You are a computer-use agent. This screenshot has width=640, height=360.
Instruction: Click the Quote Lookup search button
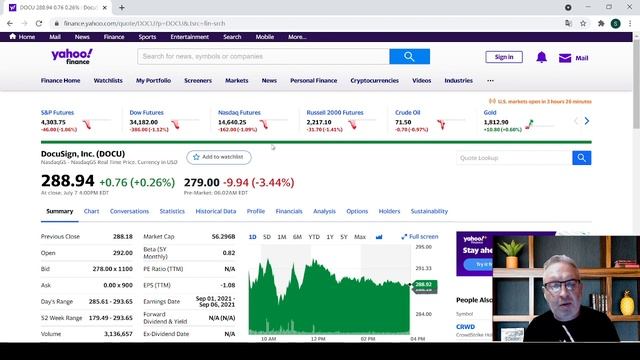pyautogui.click(x=582, y=158)
